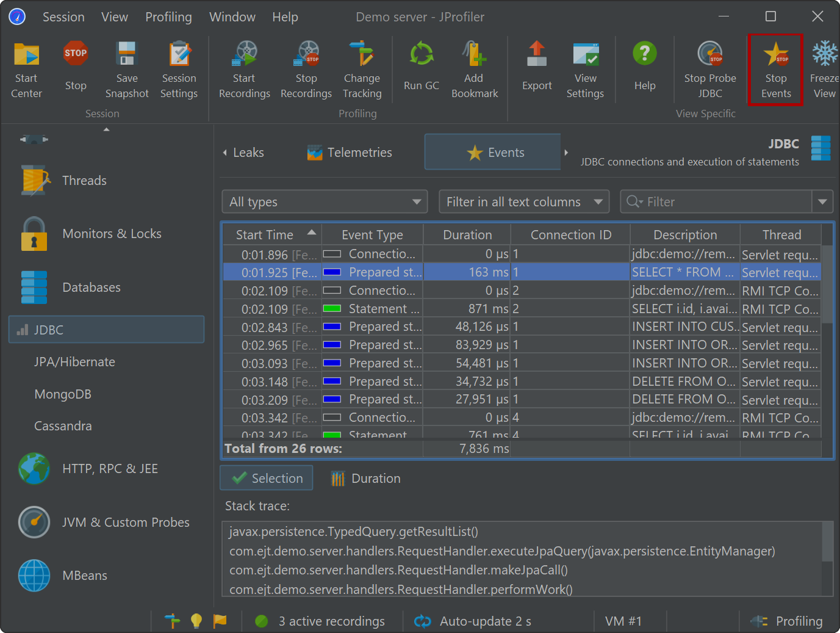
Task: Open the View menu
Action: 115,17
